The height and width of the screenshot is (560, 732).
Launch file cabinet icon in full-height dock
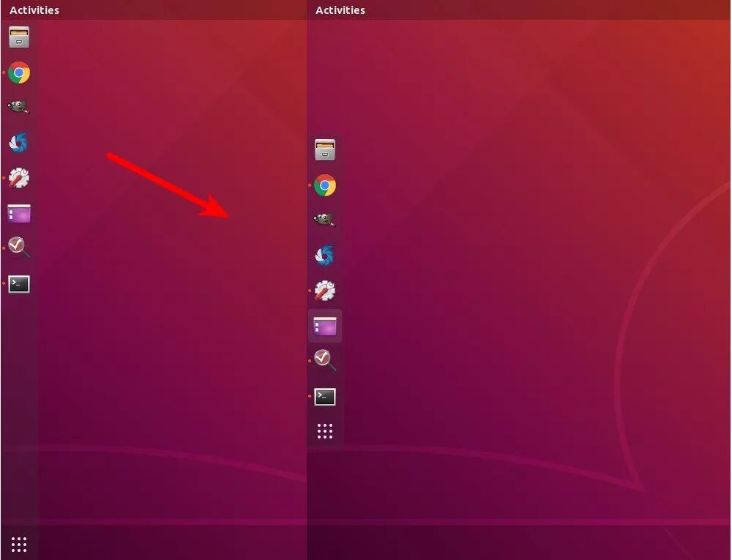19,37
